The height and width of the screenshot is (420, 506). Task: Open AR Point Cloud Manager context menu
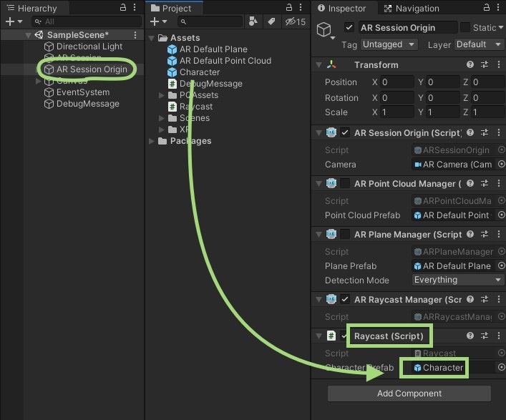tap(499, 183)
